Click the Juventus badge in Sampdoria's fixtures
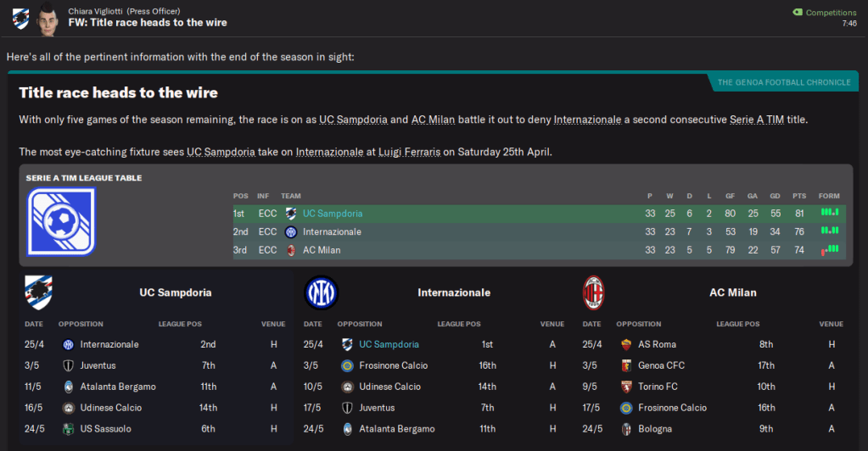868x451 pixels. coord(68,365)
